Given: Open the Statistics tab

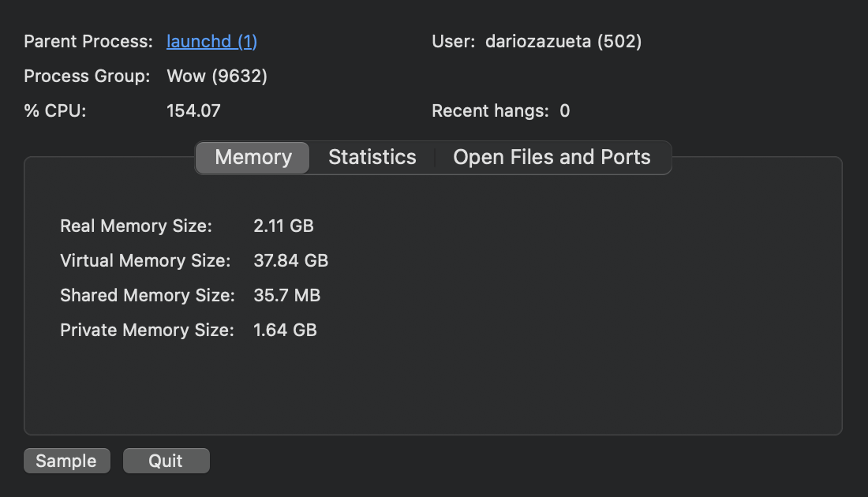Looking at the screenshot, I should click(372, 158).
